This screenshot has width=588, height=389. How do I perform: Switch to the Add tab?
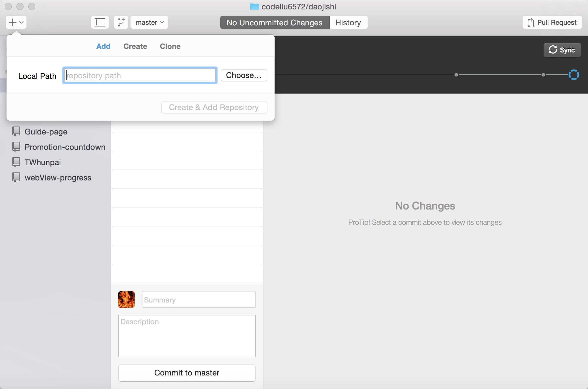pyautogui.click(x=103, y=46)
